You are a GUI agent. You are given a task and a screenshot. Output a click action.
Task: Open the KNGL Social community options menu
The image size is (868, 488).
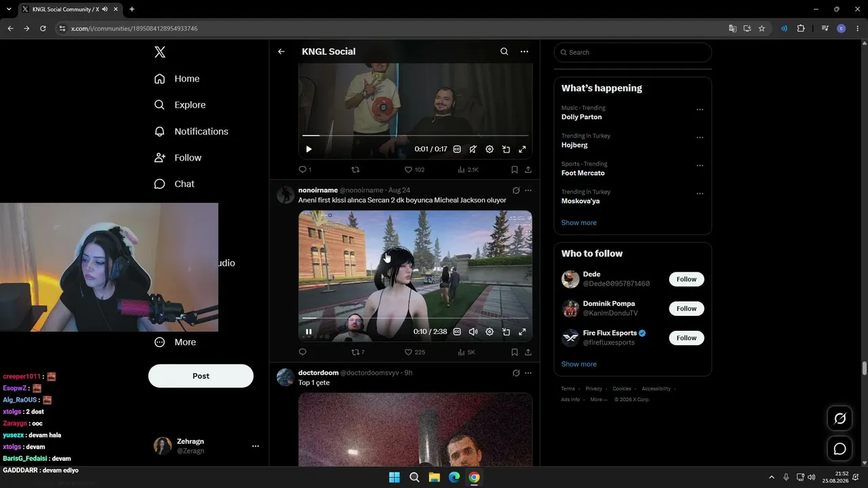[x=524, y=52]
